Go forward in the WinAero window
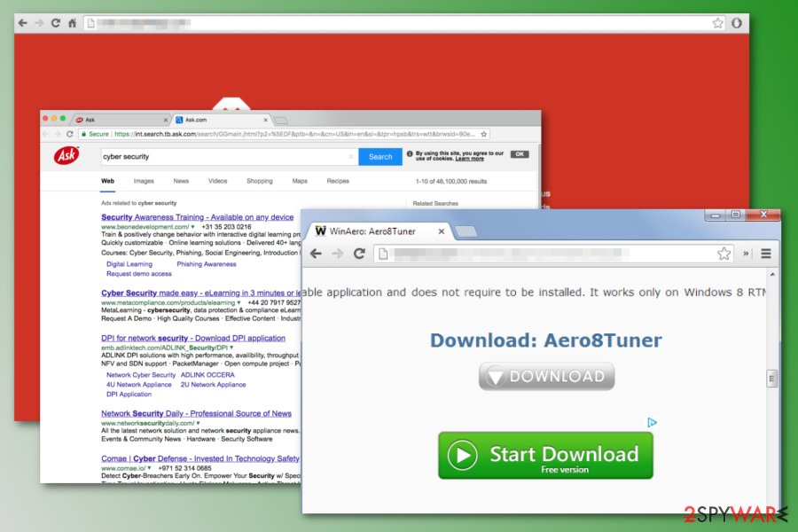 click(x=338, y=254)
